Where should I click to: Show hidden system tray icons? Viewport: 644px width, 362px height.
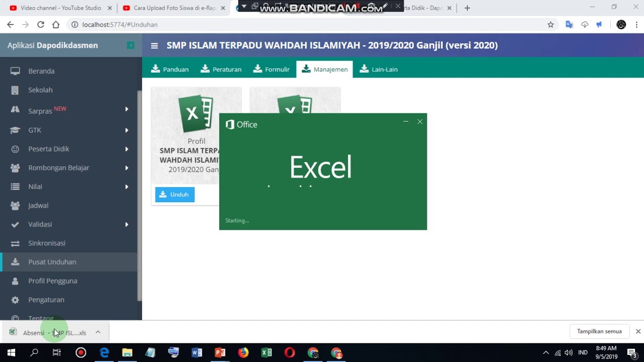point(546,352)
